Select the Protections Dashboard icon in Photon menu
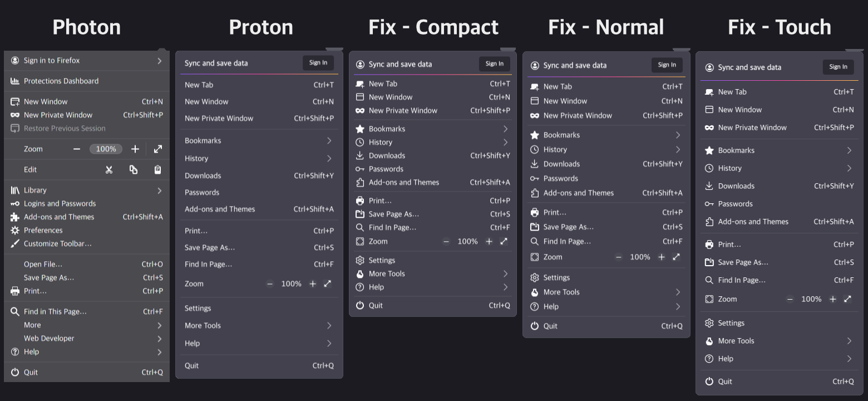 (13, 81)
